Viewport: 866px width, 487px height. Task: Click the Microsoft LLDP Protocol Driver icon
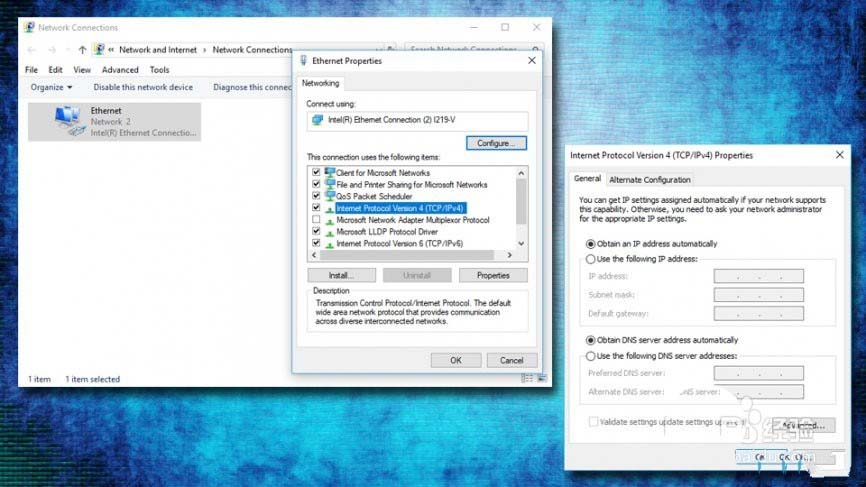coord(330,232)
